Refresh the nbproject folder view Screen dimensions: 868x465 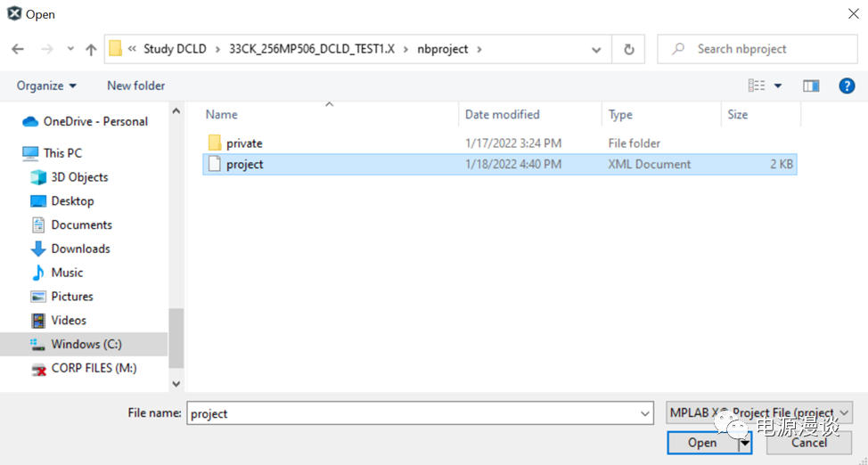click(x=629, y=50)
